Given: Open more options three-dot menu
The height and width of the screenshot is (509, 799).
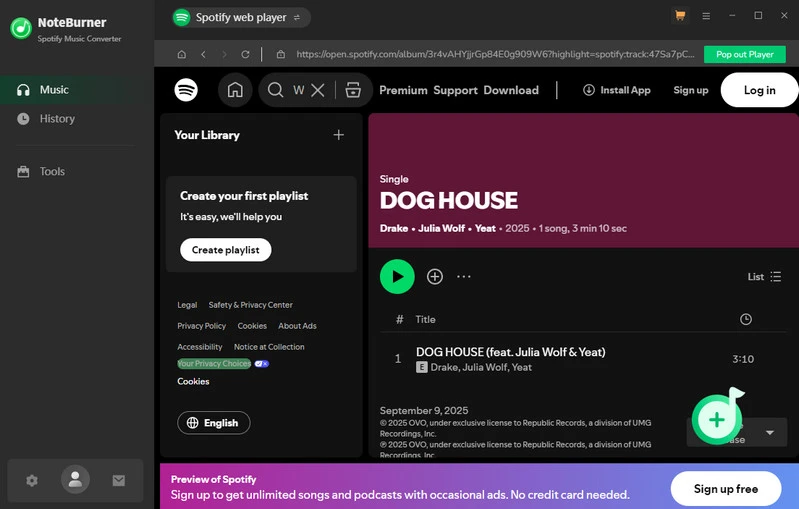Looking at the screenshot, I should (x=464, y=277).
